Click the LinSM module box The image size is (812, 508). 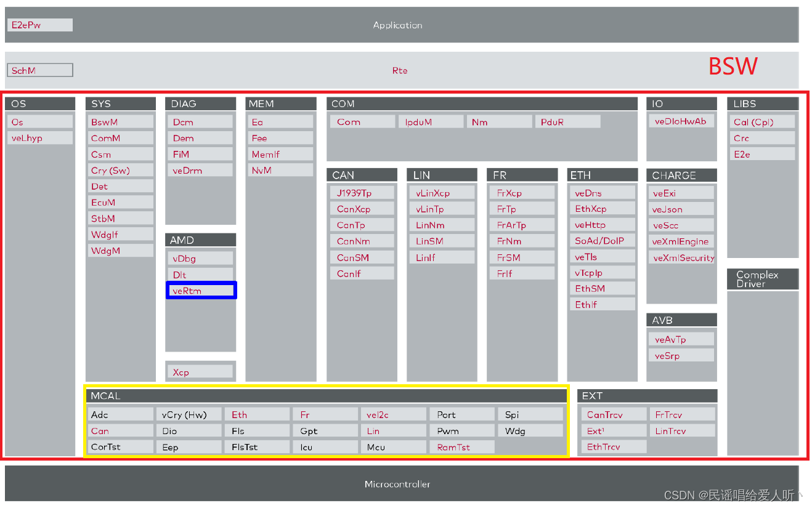tap(442, 241)
